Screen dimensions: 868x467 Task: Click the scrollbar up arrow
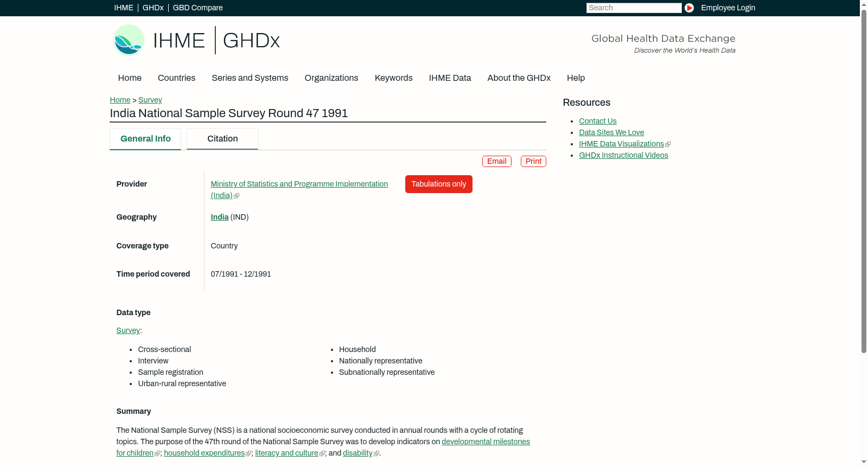pos(864,4)
